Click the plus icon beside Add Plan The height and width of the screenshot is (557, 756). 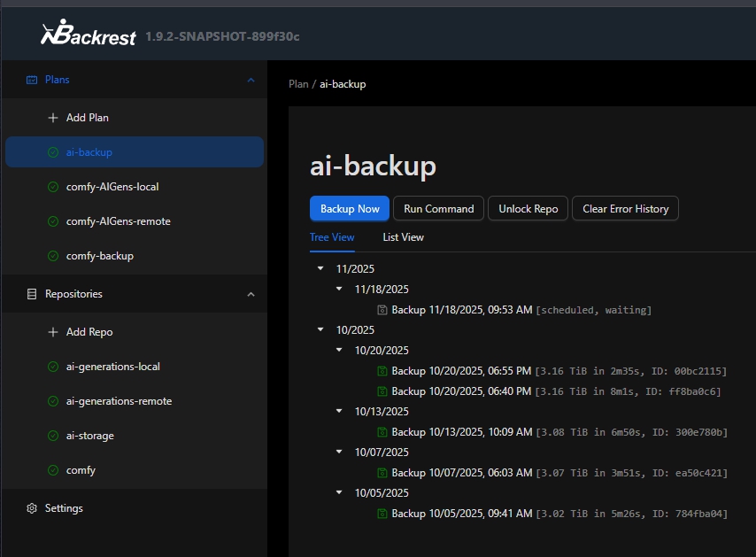(53, 118)
